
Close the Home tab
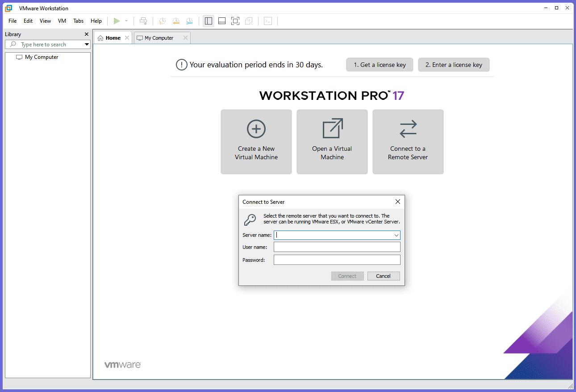coord(127,38)
